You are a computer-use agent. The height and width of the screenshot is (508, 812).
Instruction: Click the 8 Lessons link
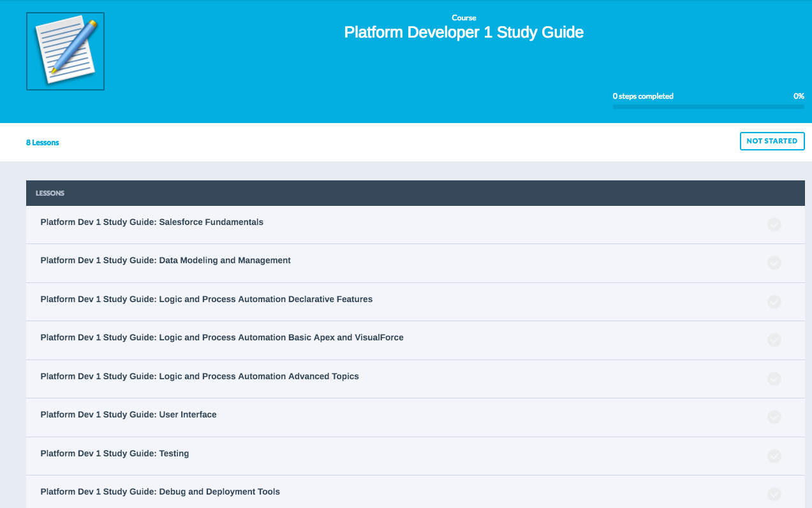[x=43, y=143]
